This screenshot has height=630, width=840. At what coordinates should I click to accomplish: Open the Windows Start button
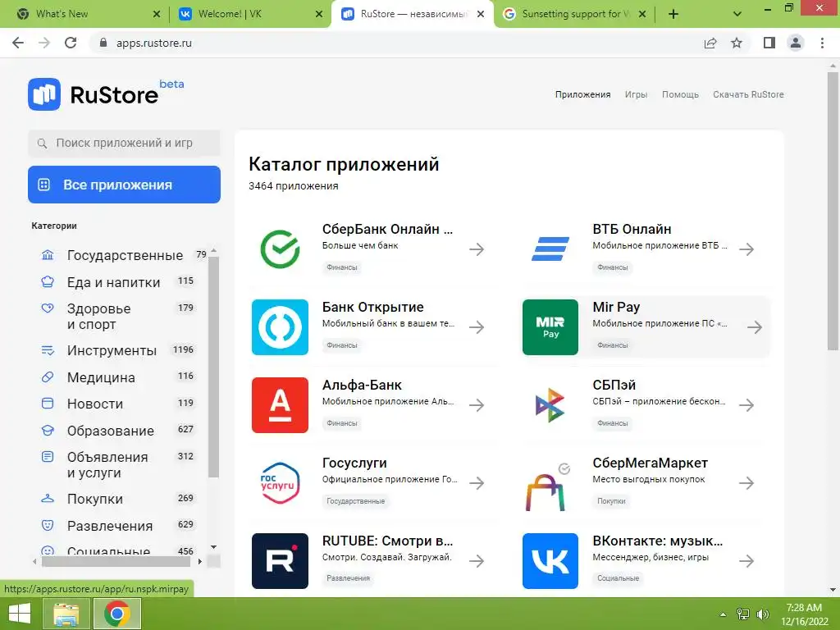point(20,614)
